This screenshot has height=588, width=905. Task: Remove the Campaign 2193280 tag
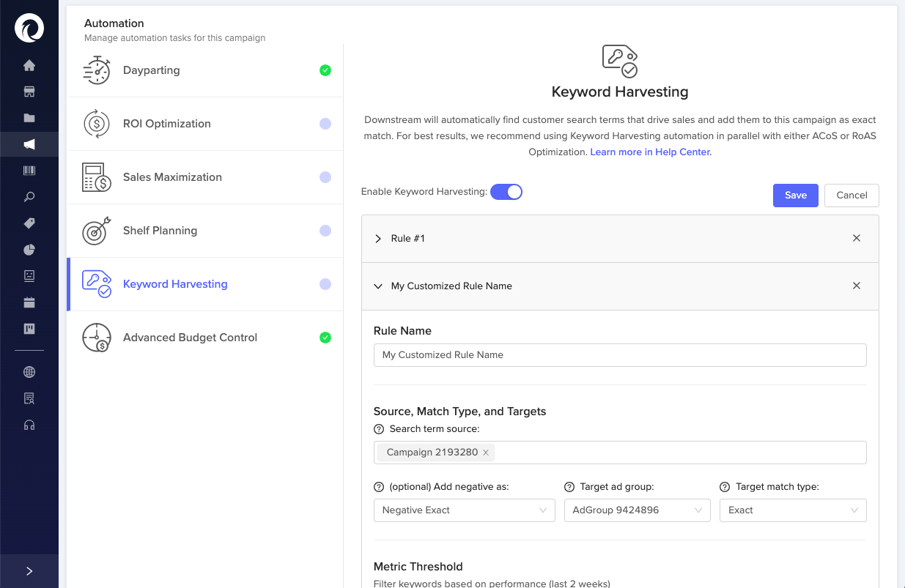click(x=486, y=453)
